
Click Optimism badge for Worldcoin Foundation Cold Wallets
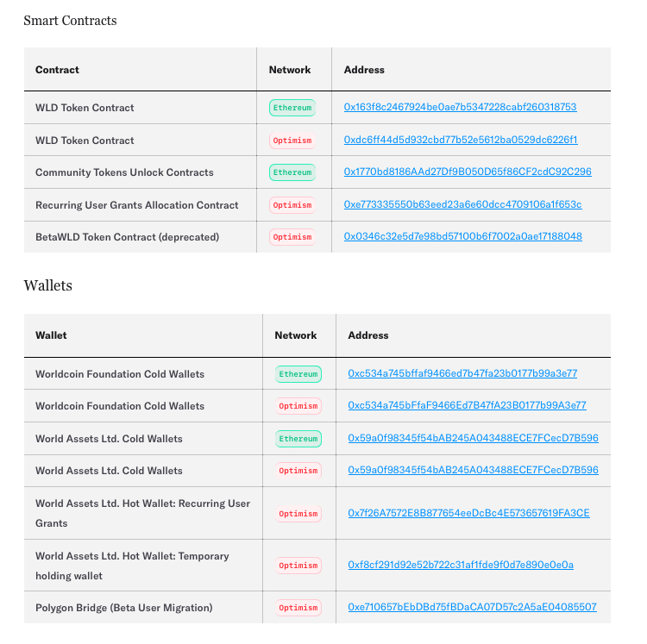pos(298,406)
